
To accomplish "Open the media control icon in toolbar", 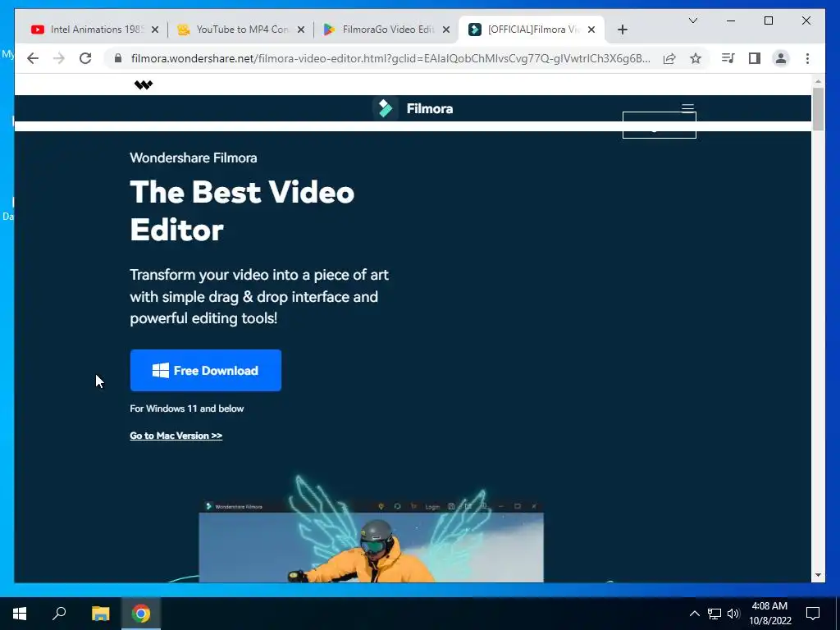I will point(728,58).
